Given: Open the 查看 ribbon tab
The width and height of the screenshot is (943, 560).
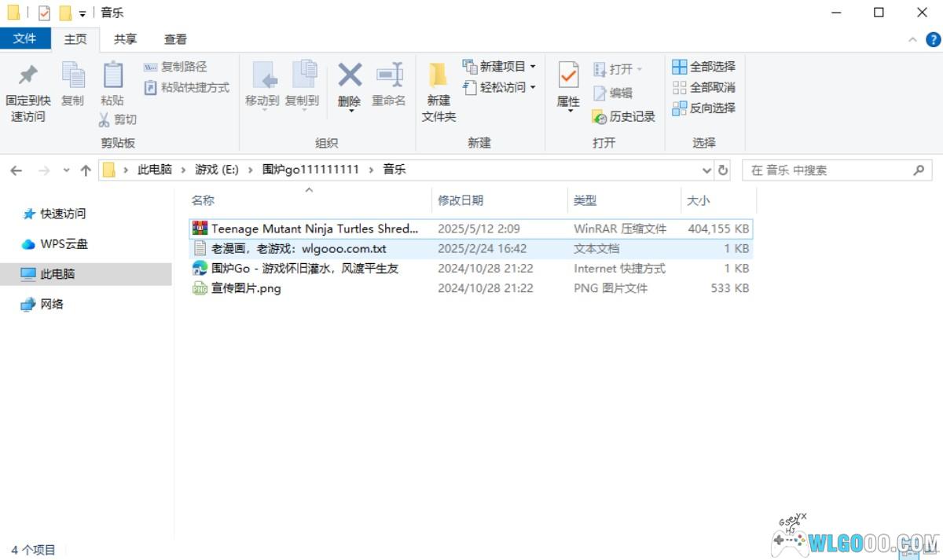Looking at the screenshot, I should pyautogui.click(x=175, y=39).
